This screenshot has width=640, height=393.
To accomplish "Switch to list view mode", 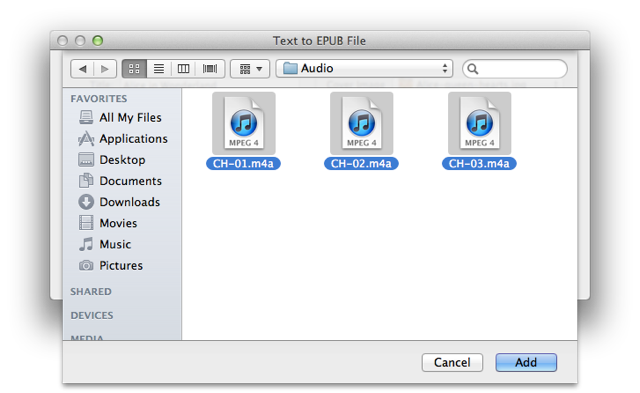I will click(x=159, y=69).
